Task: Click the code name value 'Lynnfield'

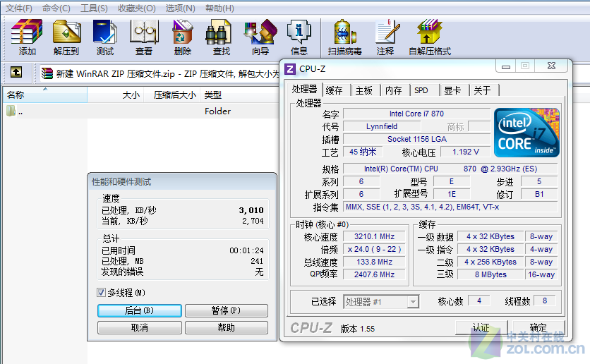Action: click(382, 126)
